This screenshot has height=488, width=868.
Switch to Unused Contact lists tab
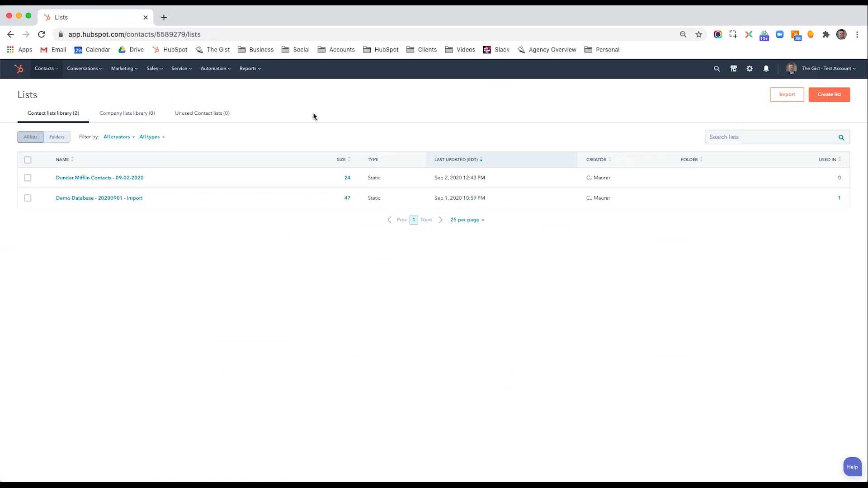click(202, 113)
